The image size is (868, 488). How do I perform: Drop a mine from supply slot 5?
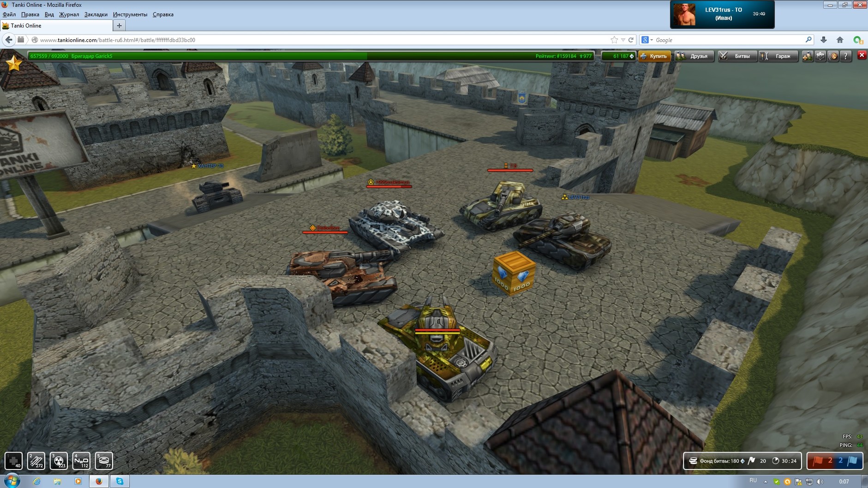(104, 460)
